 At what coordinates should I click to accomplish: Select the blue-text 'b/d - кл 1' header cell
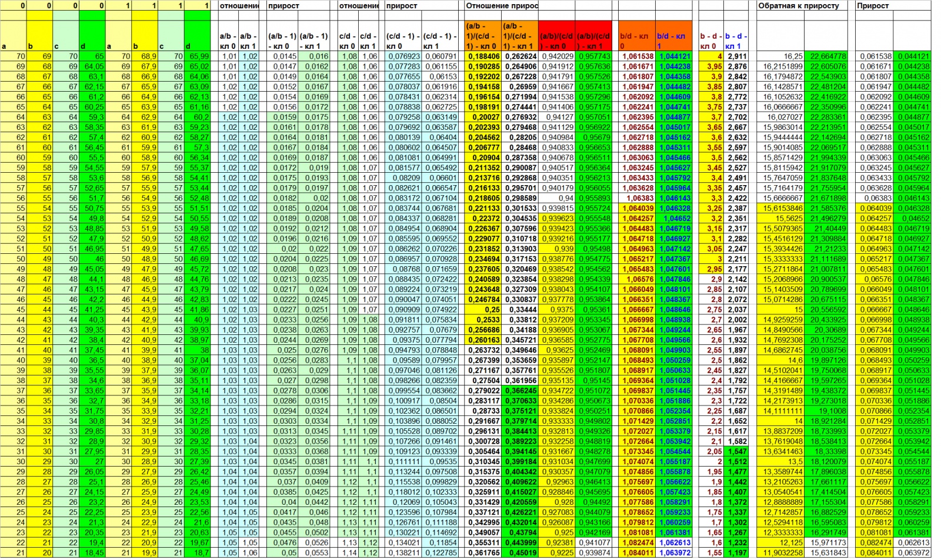click(674, 36)
